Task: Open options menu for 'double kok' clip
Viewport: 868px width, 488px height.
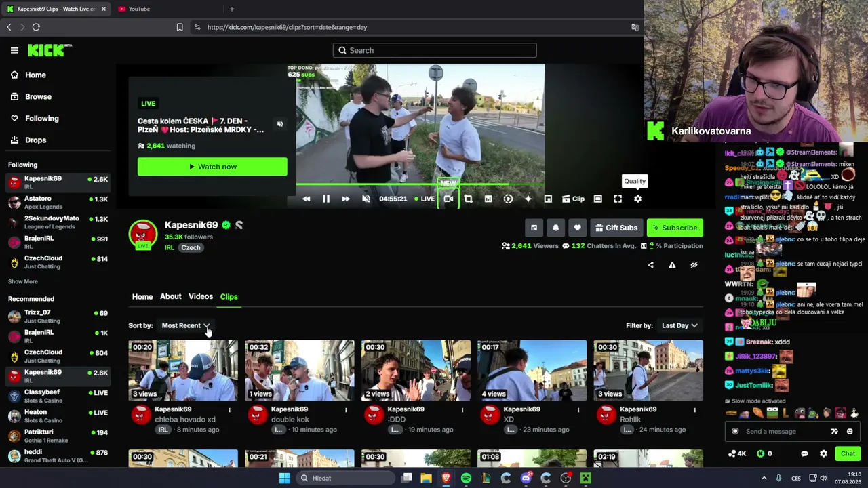Action: [346, 410]
